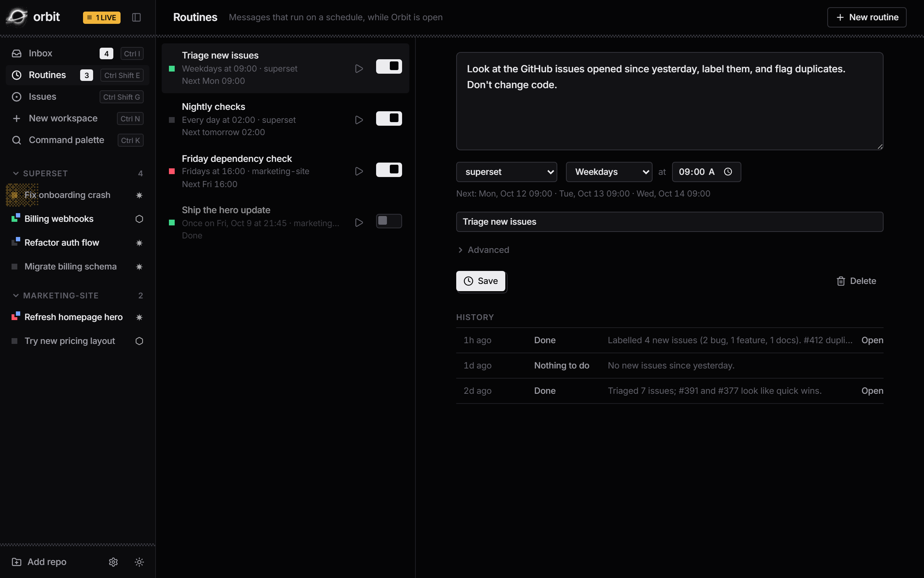This screenshot has width=924, height=578.
Task: Click star icon on Refresh homepage hero
Action: click(139, 317)
